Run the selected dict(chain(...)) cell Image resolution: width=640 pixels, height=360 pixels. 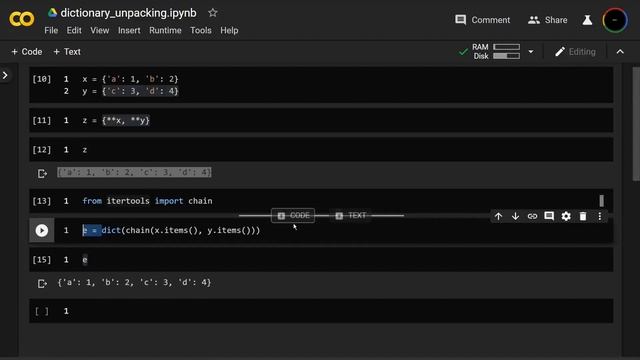click(42, 231)
